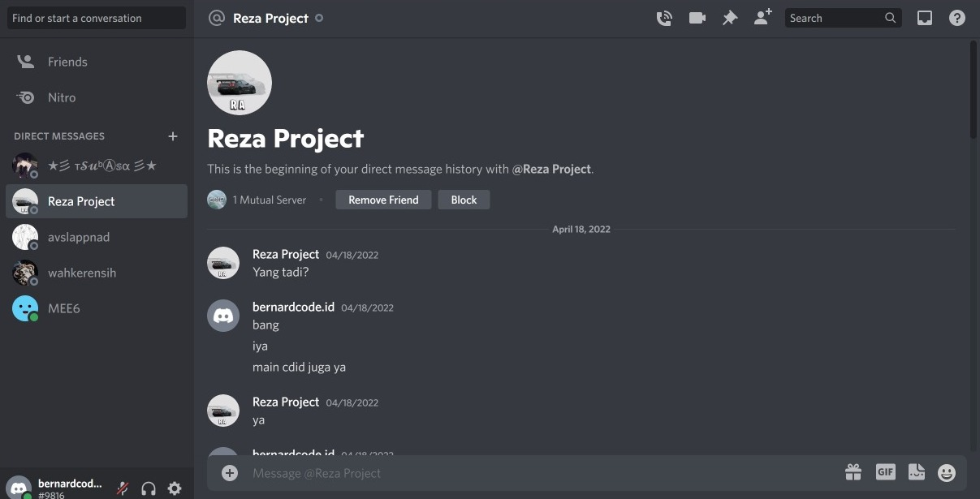Open the inbox

pyautogui.click(x=925, y=18)
